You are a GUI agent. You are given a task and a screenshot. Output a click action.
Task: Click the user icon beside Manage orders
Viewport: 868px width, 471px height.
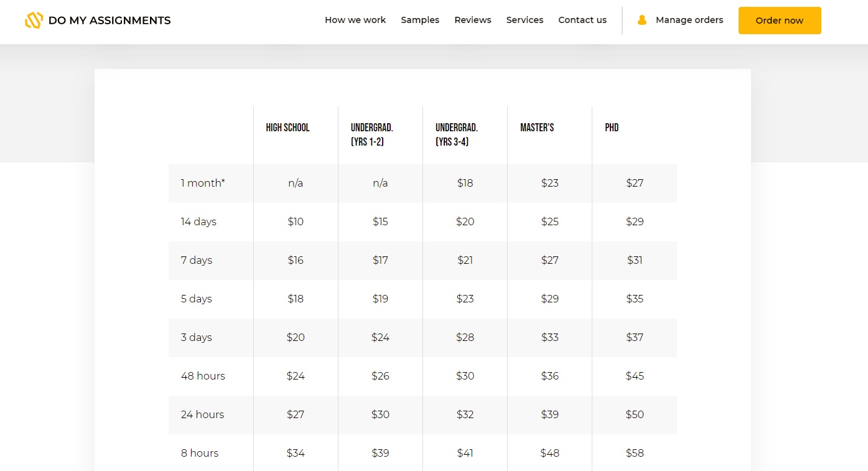(x=642, y=20)
